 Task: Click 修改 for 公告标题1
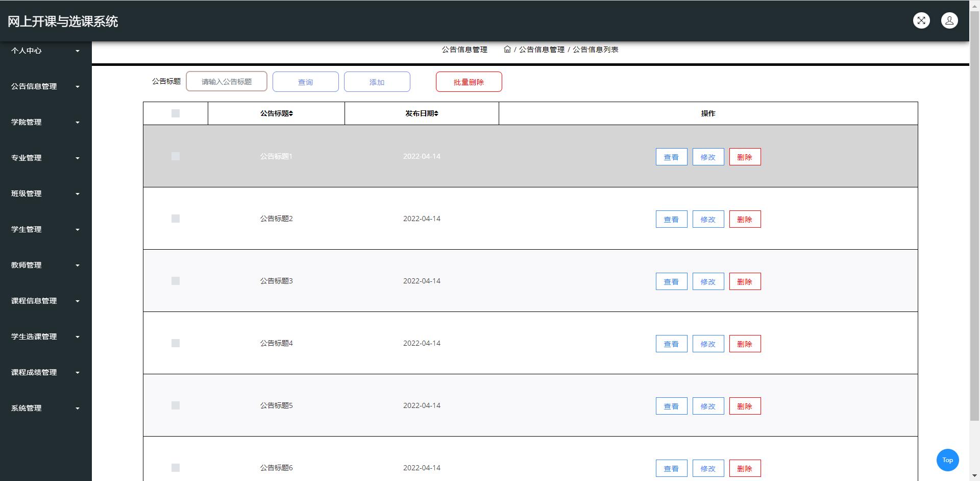[708, 157]
